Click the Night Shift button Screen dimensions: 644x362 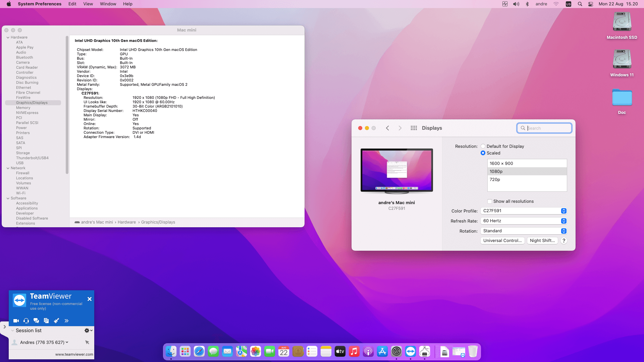[x=542, y=241]
